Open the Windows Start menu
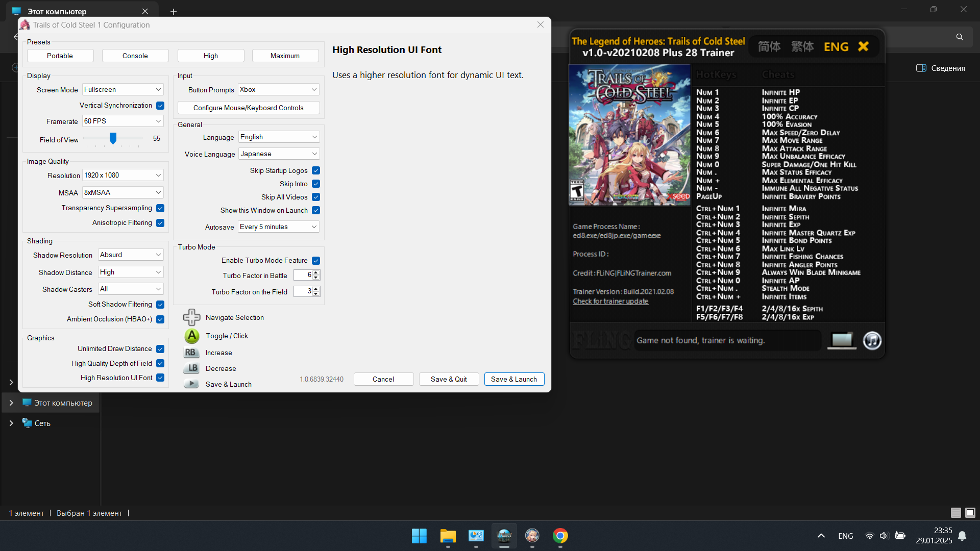This screenshot has height=551, width=980. pos(419,536)
